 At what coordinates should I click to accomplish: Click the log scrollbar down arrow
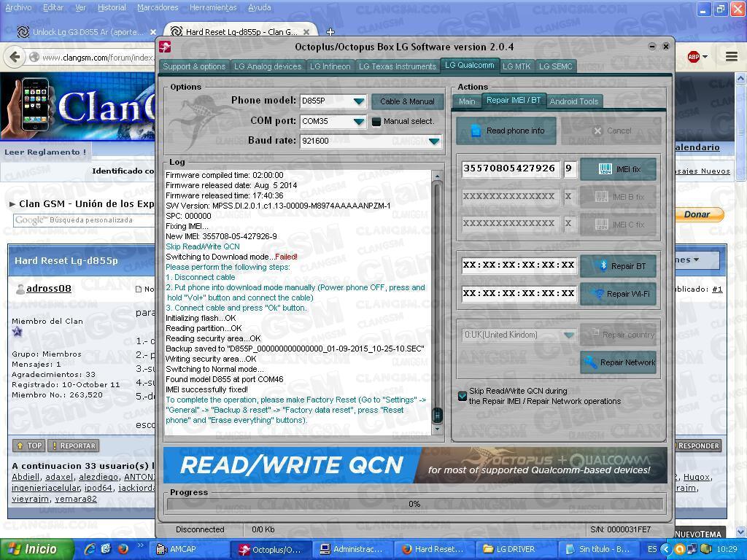437,429
